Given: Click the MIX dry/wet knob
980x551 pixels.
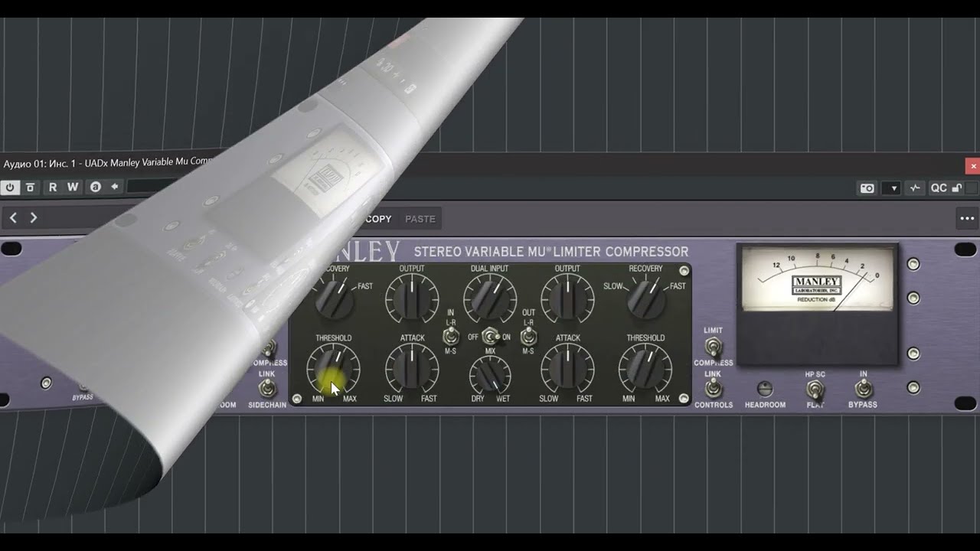Looking at the screenshot, I should (490, 374).
